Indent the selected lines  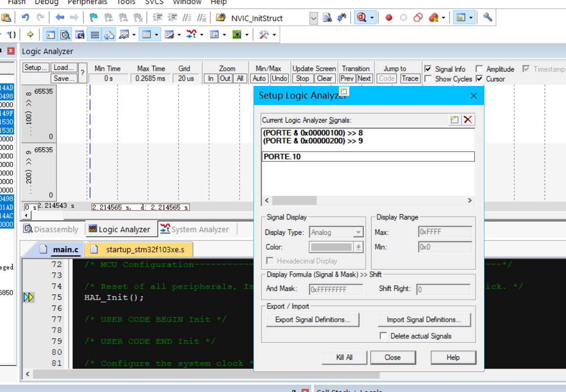pyautogui.click(x=157, y=17)
